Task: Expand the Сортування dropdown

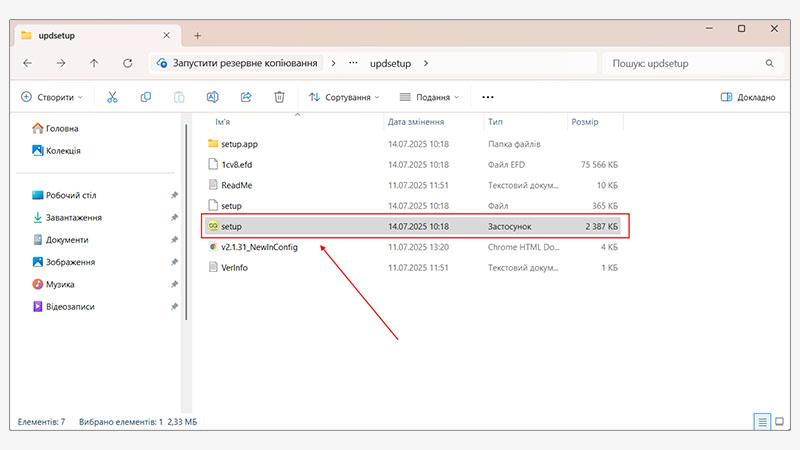Action: pos(345,97)
